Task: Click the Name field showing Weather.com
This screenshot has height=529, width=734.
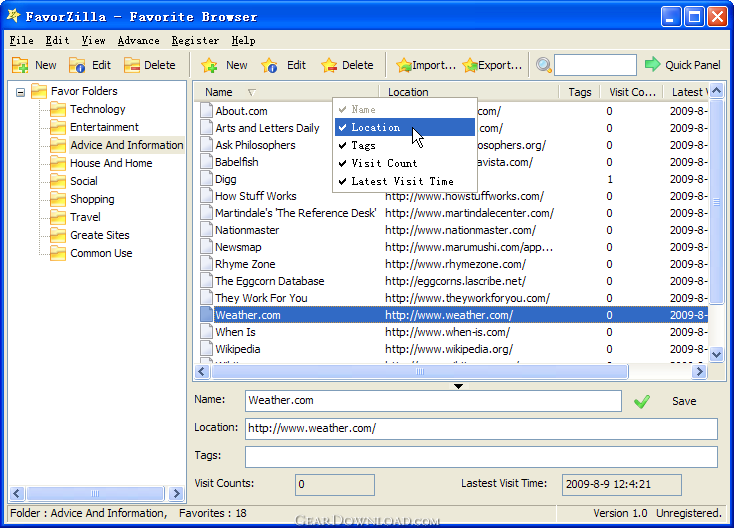Action: 433,401
